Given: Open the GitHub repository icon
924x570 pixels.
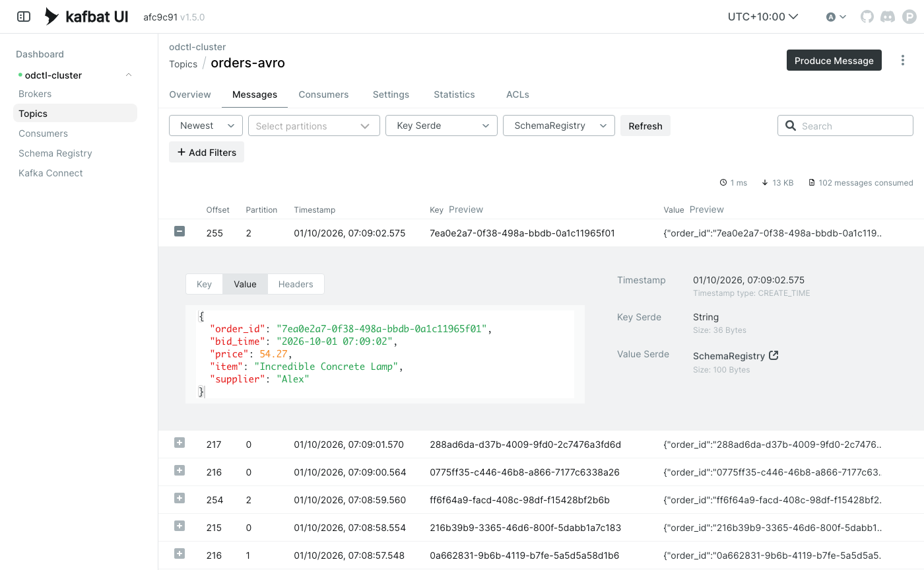Looking at the screenshot, I should 867,17.
